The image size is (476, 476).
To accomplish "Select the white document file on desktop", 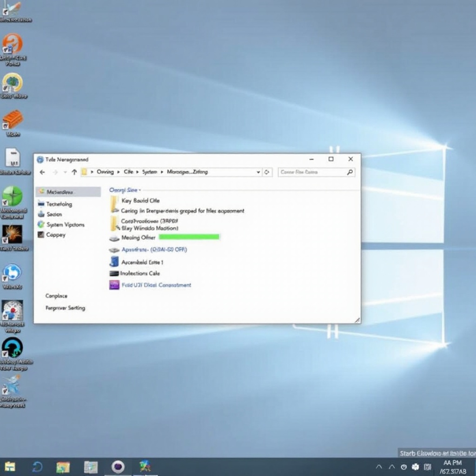I will pyautogui.click(x=13, y=158).
